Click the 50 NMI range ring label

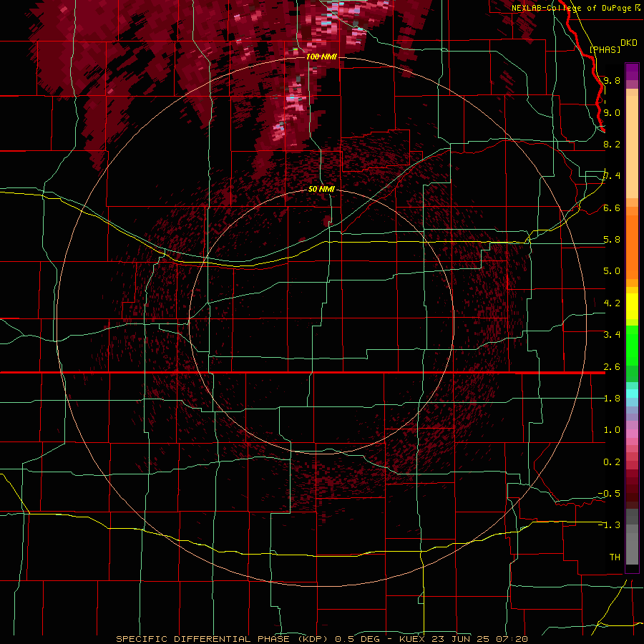coord(321,189)
